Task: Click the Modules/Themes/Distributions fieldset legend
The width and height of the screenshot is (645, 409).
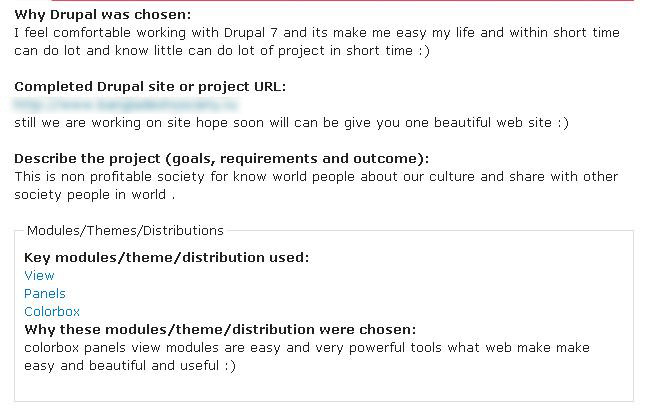Action: point(125,230)
